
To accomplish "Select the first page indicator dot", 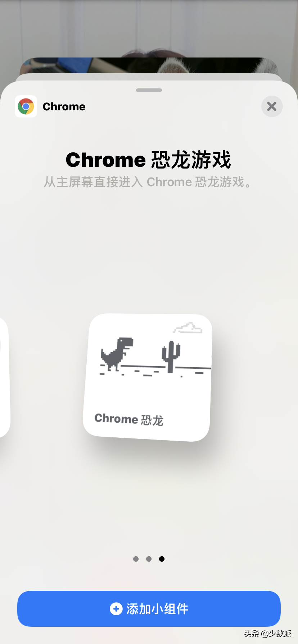I will [136, 559].
